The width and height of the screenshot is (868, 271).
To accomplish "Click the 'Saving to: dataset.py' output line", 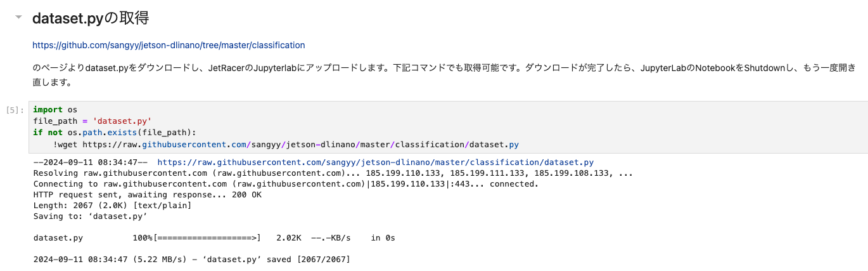I will tap(90, 216).
